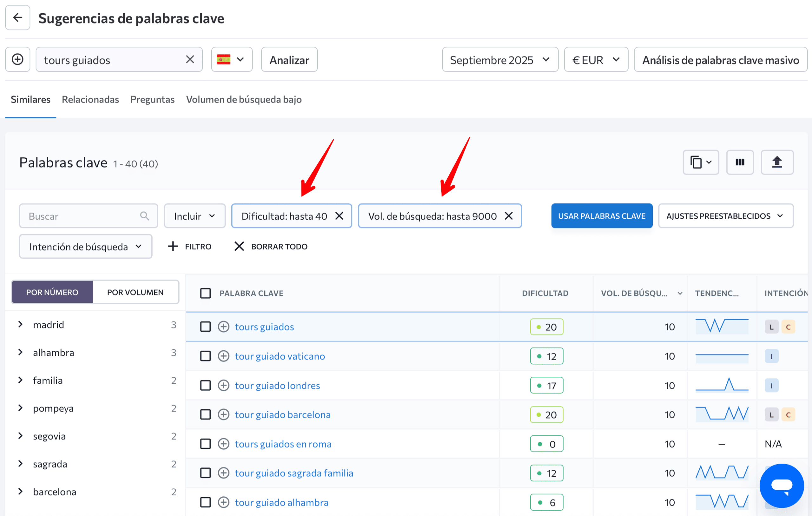This screenshot has height=516, width=812.
Task: Open the Septiembre 2025 date dropdown
Action: pyautogui.click(x=500, y=60)
